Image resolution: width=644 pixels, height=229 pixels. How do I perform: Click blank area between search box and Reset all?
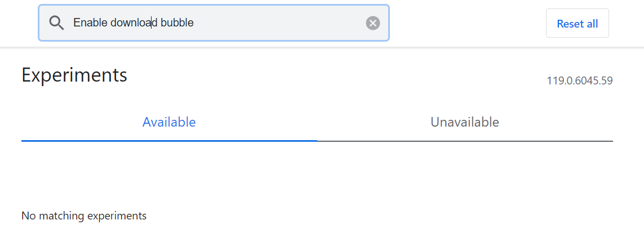click(x=467, y=23)
